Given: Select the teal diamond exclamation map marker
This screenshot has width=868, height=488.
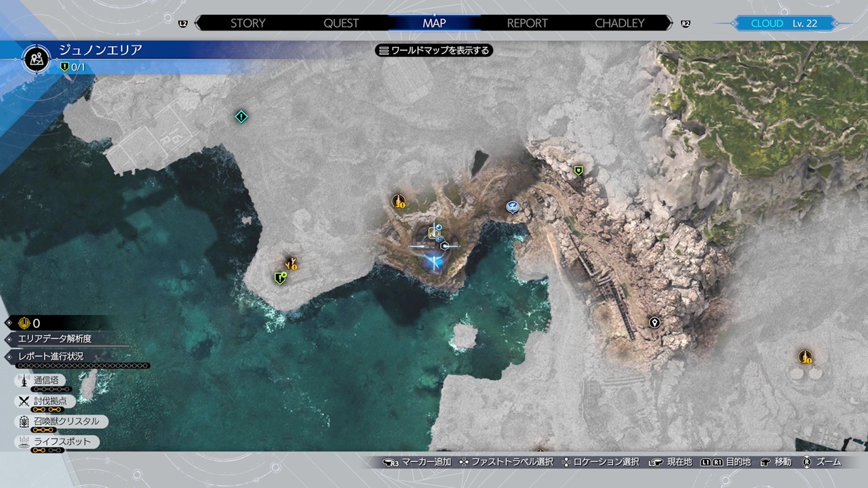Looking at the screenshot, I should coord(241,117).
